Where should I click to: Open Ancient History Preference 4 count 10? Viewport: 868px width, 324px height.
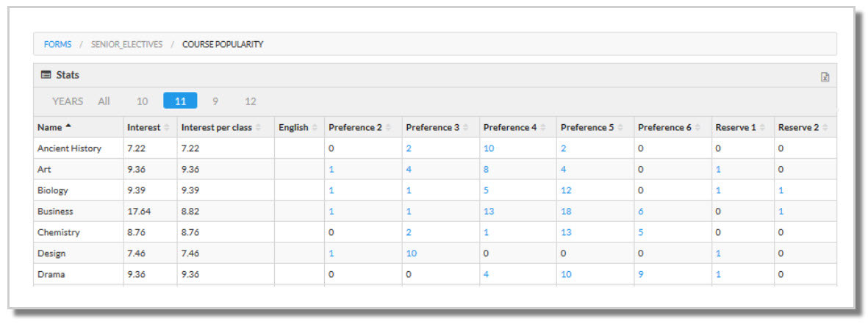pos(487,148)
